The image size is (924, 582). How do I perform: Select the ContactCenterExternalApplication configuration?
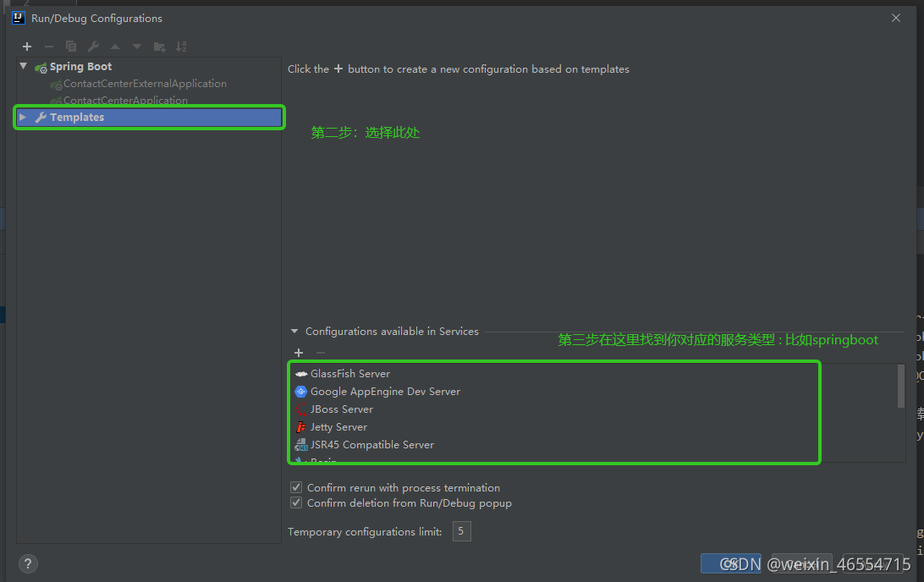(145, 84)
